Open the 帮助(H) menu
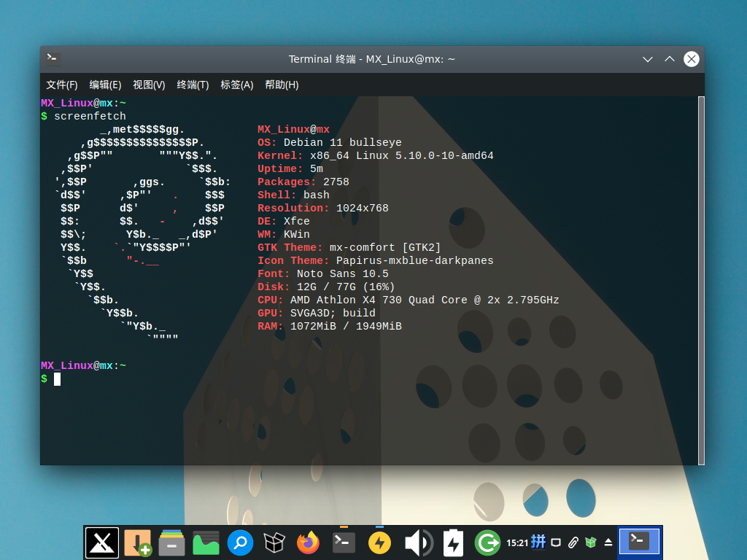Screen dimensions: 747x560 [x=282, y=85]
